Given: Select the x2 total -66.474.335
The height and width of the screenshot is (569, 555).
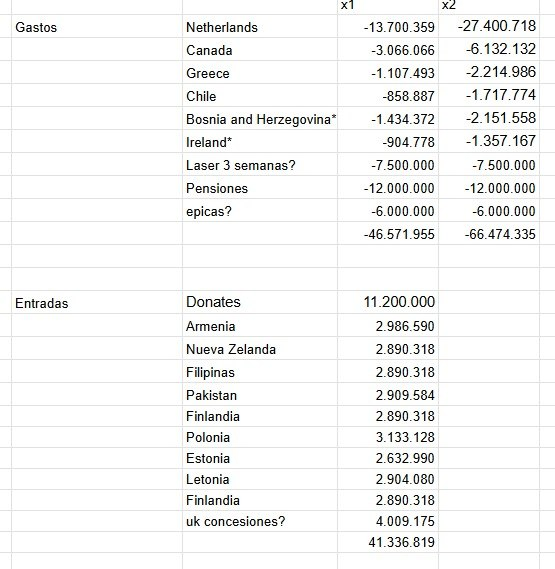Looking at the screenshot, I should click(x=489, y=233).
